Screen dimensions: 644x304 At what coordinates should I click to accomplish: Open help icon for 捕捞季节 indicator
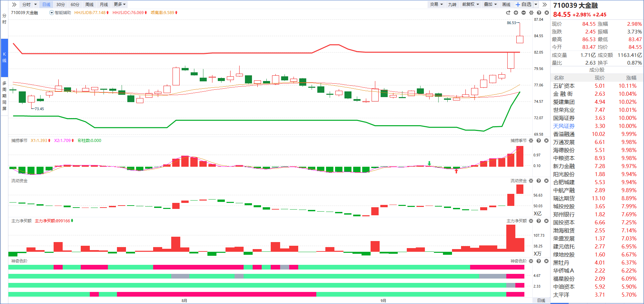coord(538,141)
